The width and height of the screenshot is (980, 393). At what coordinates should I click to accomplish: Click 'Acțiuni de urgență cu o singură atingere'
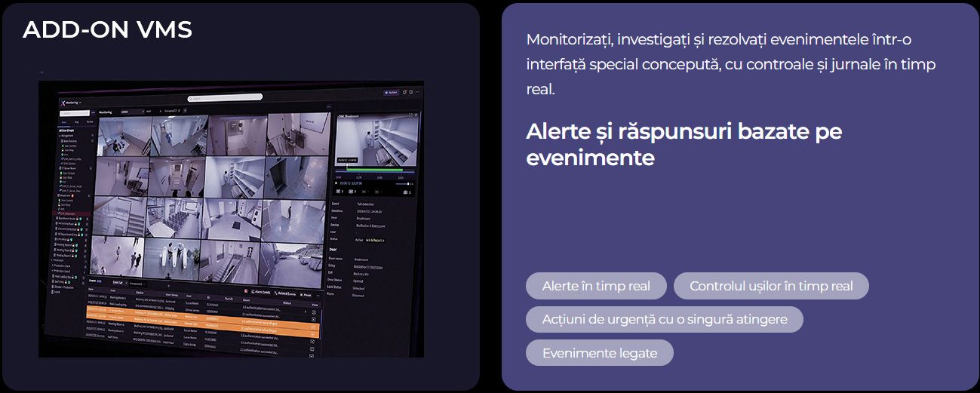[x=664, y=319]
